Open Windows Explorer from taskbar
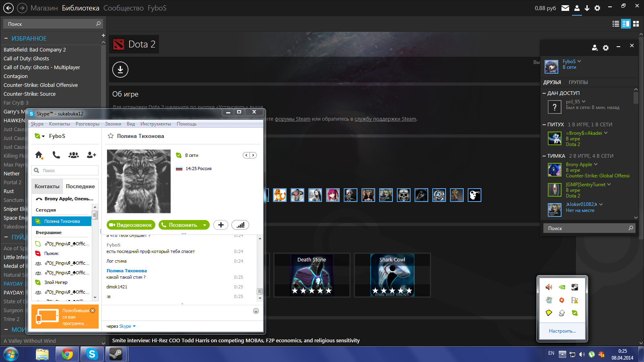The width and height of the screenshot is (644, 362). (x=42, y=354)
